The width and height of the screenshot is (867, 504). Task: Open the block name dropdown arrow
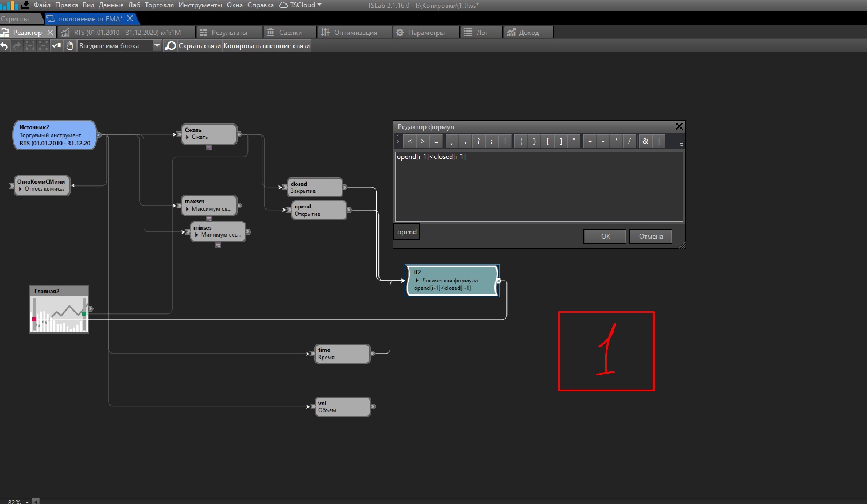click(x=157, y=46)
